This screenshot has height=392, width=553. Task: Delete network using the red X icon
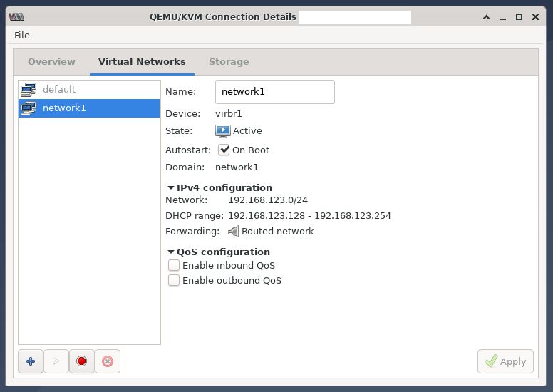pyautogui.click(x=107, y=361)
